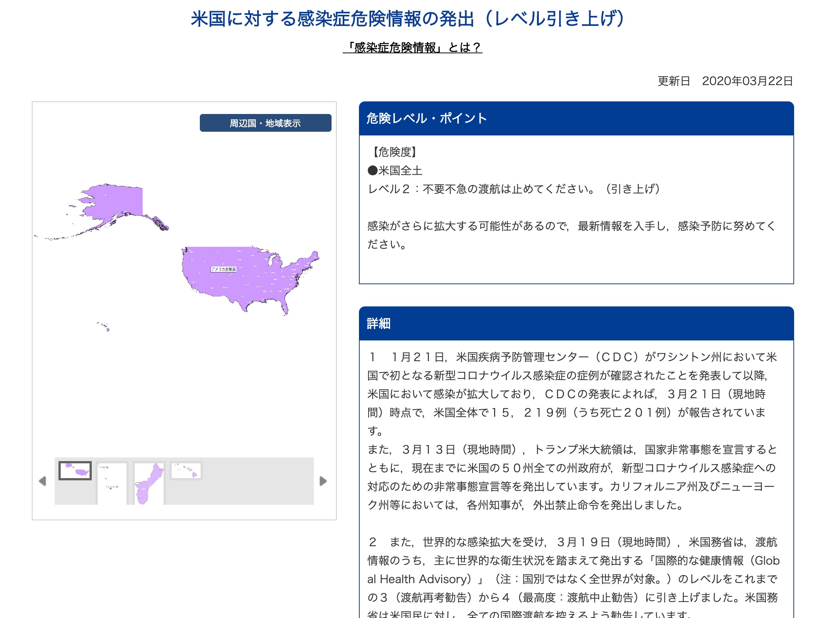Click the アメリカ合衆国 label on the map
Image resolution: width=840 pixels, height=618 pixels.
point(223,269)
